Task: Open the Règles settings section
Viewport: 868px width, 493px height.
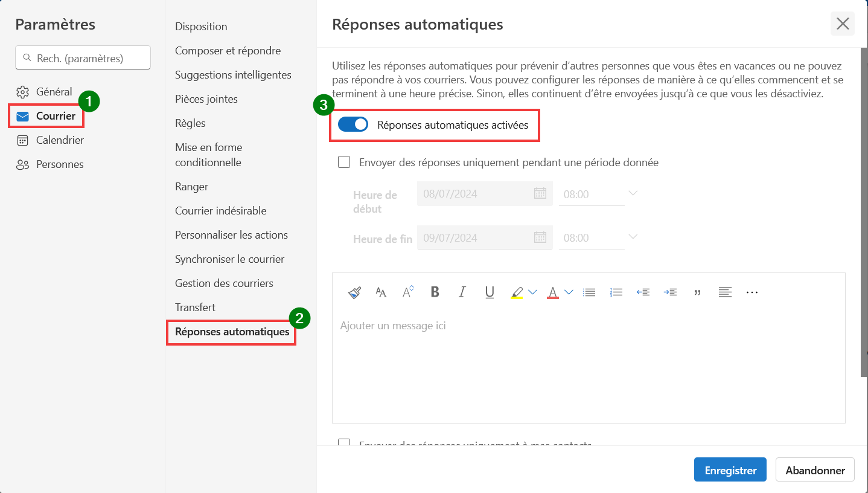Action: tap(190, 123)
